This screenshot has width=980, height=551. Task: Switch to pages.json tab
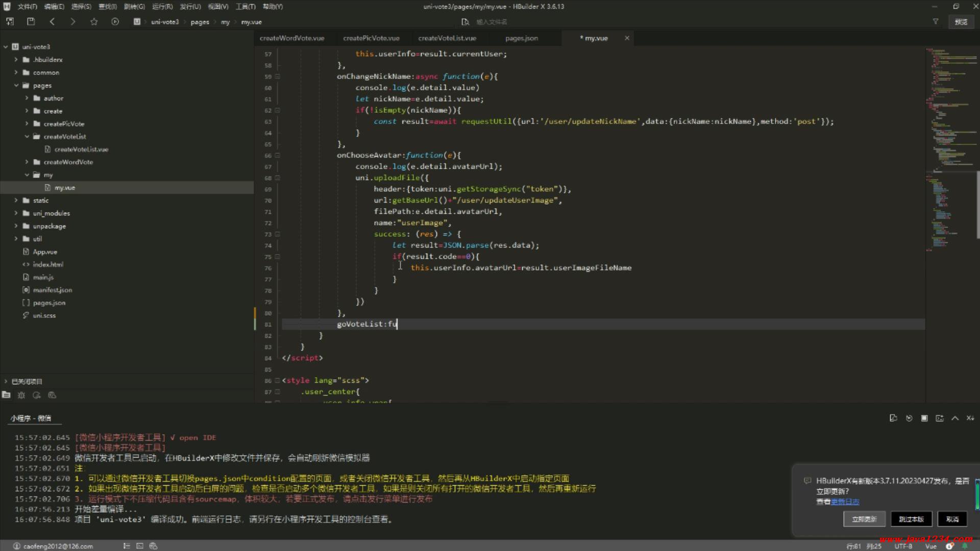coord(522,38)
